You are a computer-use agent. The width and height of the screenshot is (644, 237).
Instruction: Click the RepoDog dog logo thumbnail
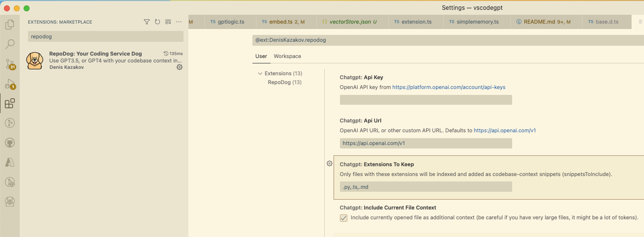coord(34,60)
